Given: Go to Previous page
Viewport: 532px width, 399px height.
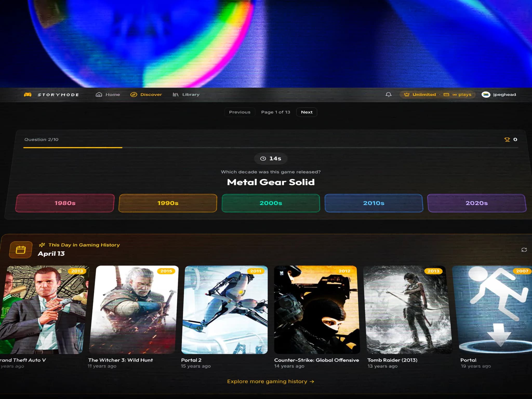Looking at the screenshot, I should coord(240,112).
